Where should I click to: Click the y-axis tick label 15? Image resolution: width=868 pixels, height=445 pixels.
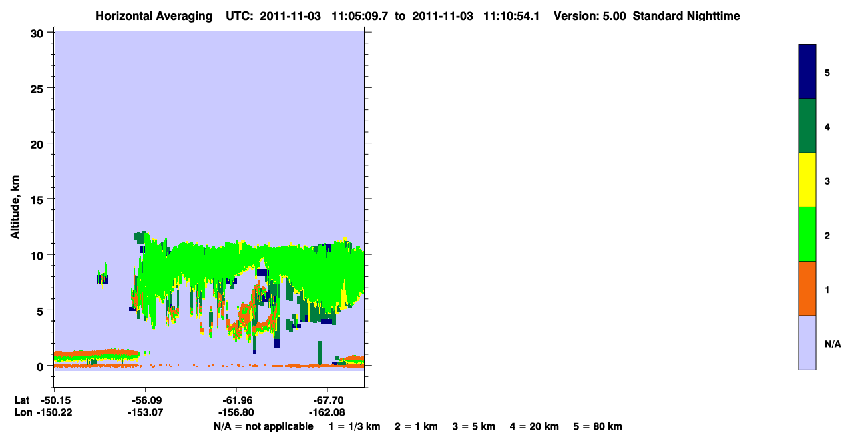click(39, 199)
